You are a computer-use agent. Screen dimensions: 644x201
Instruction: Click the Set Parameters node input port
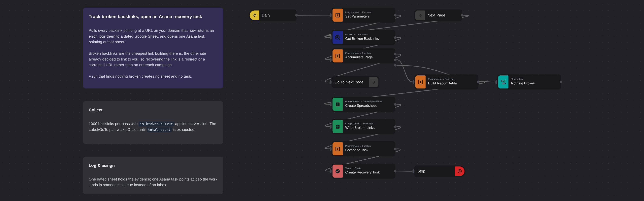coord(330,15)
